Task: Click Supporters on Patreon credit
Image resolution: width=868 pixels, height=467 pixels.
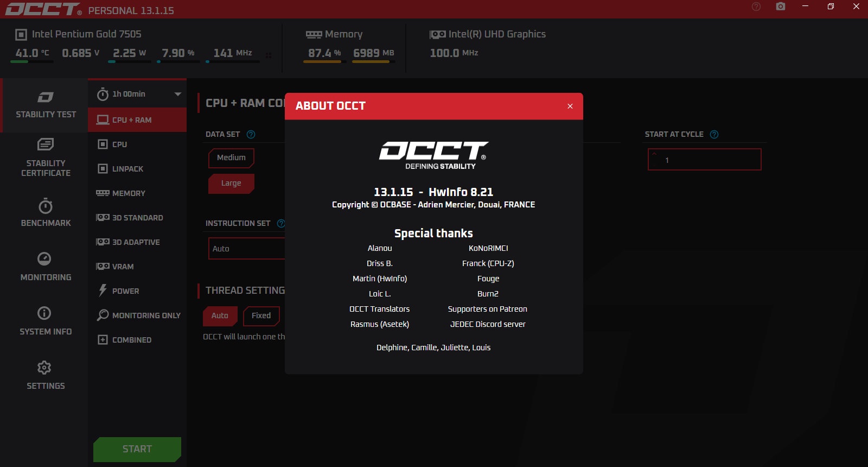Action: tap(488, 309)
